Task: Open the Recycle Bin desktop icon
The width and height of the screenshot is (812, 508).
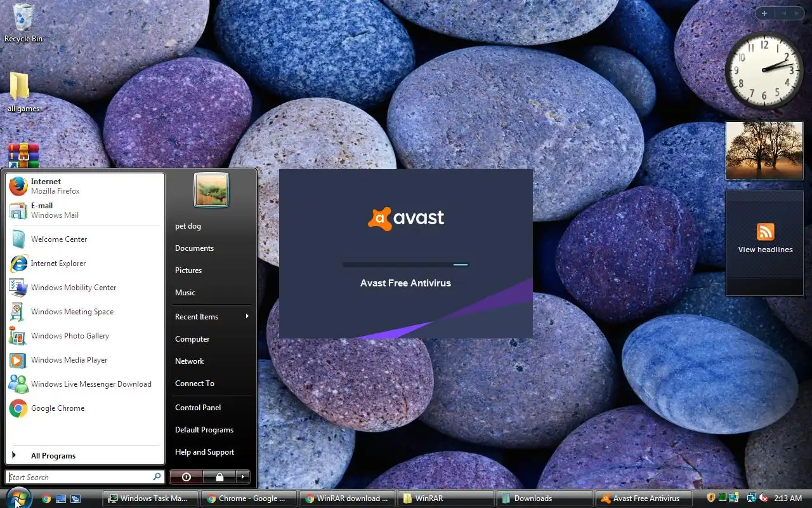Action: (23, 23)
